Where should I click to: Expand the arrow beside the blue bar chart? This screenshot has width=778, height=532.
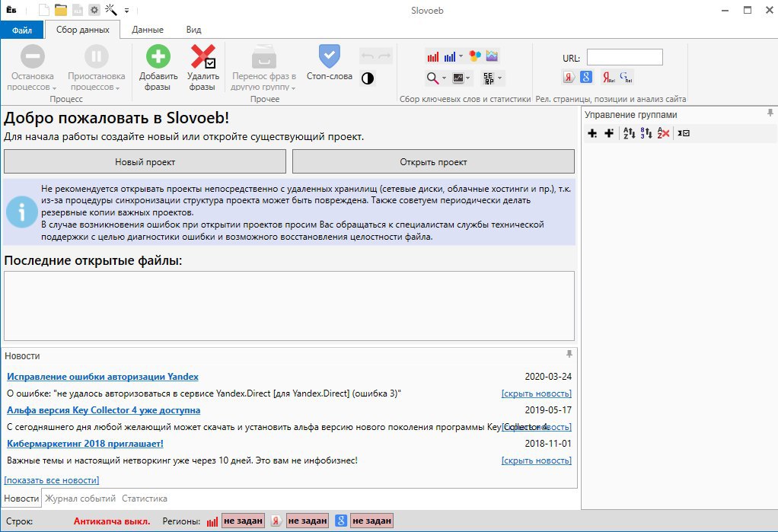pos(461,56)
